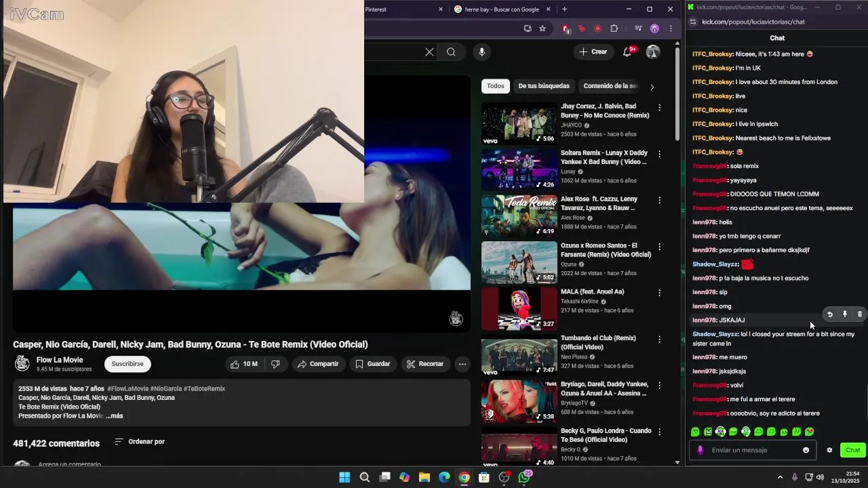868x488 pixels.
Task: Click the Compartir button
Action: coord(318,364)
